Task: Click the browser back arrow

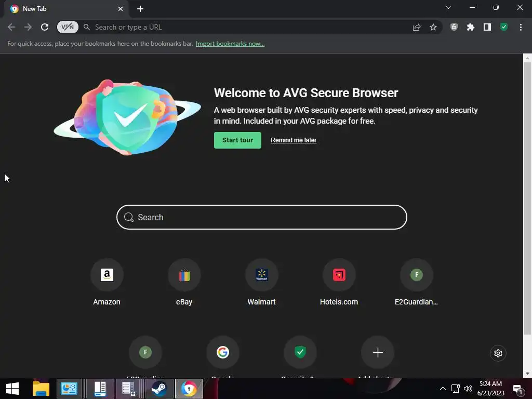Action: [x=11, y=27]
